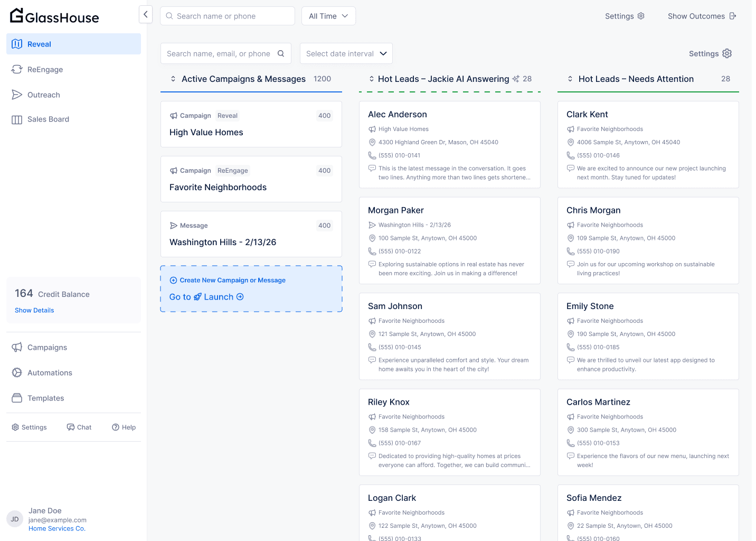
Task: Toggle sort on Hot Leads Jackie AI column
Action: pyautogui.click(x=372, y=79)
